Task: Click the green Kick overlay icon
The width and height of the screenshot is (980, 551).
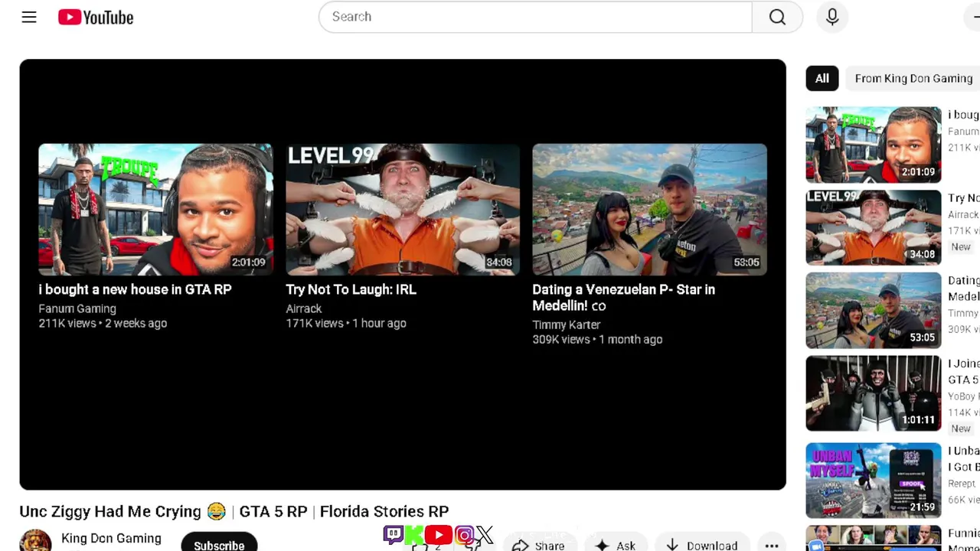Action: pyautogui.click(x=414, y=535)
